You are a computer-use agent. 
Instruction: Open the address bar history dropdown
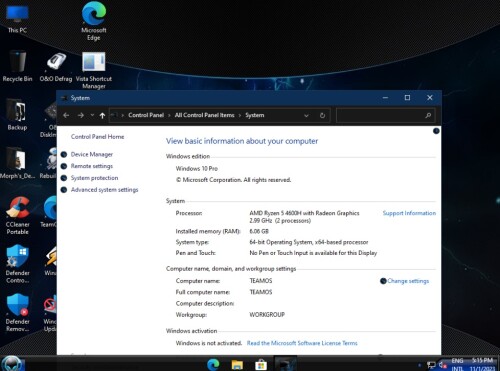[306, 115]
